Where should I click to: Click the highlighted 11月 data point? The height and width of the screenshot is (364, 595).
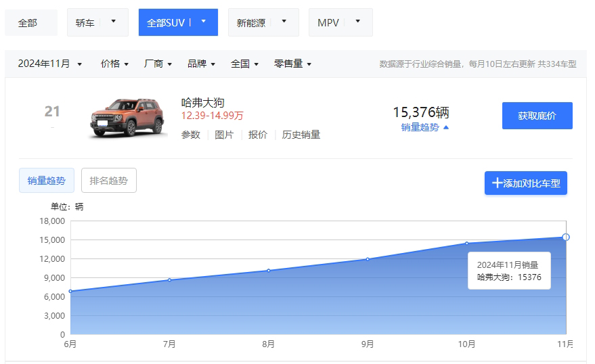(x=566, y=237)
